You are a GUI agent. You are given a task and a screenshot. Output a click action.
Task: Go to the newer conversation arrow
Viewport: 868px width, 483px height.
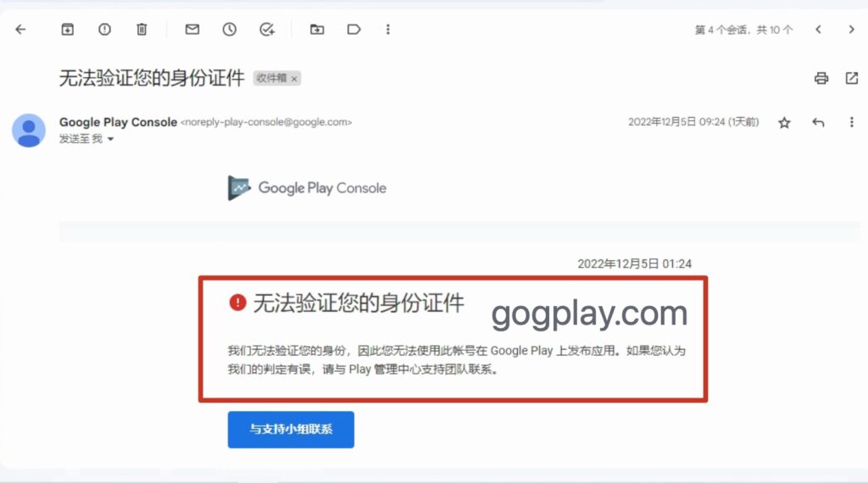[x=818, y=30]
